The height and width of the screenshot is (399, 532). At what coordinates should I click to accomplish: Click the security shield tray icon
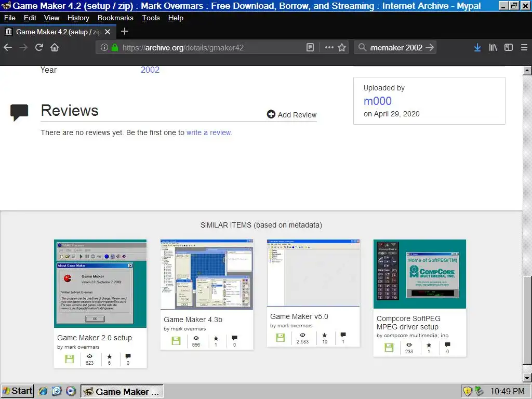tap(468, 391)
